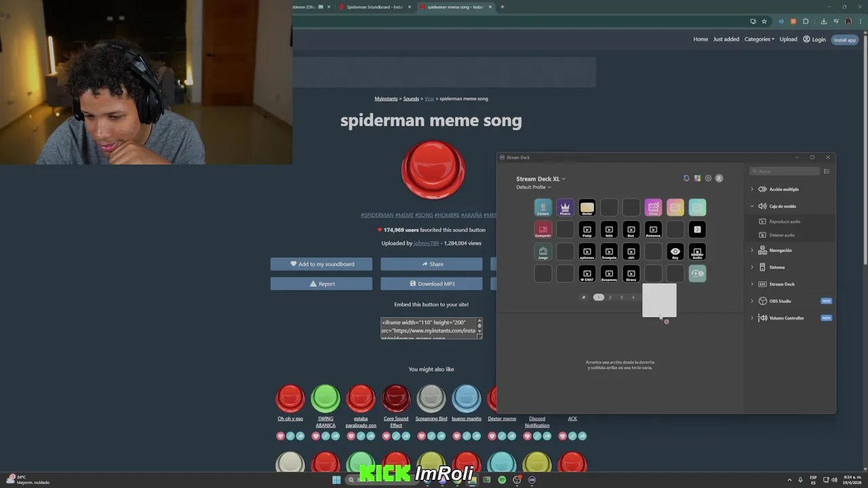Click the pin icon beside page numbers
The height and width of the screenshot is (488, 868).
[x=583, y=297]
